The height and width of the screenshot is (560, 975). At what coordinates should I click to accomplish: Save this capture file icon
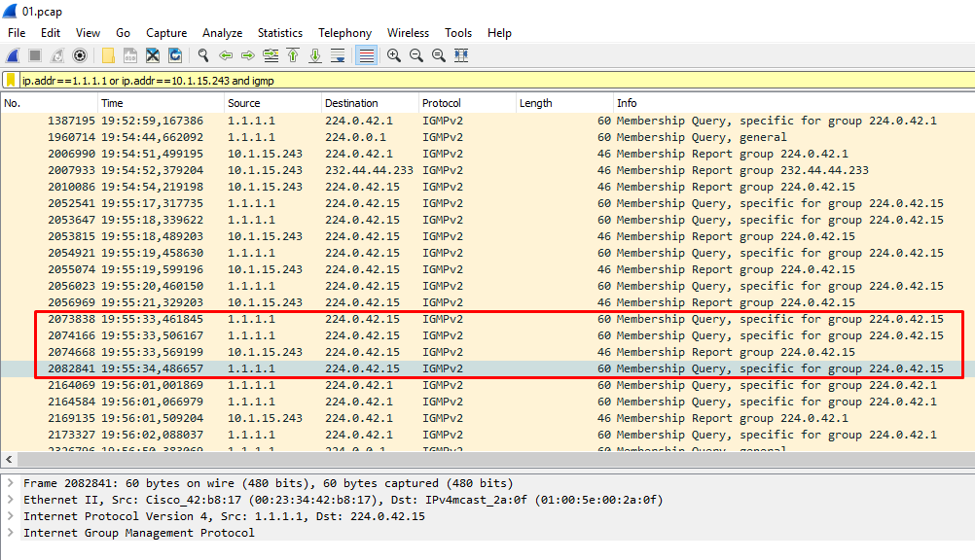pos(130,55)
